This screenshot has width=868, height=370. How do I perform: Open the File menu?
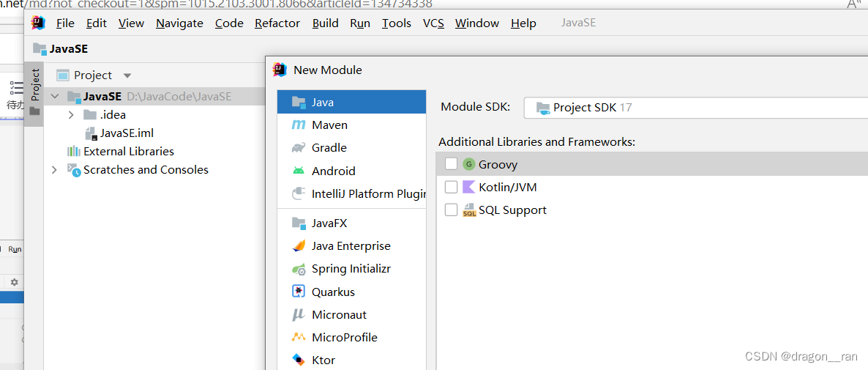coord(65,23)
